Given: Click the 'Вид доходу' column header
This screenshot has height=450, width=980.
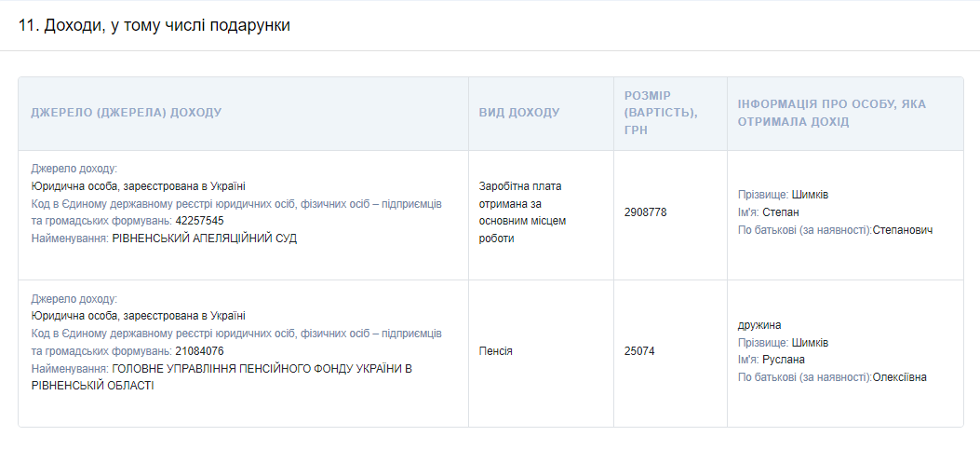Looking at the screenshot, I should (519, 113).
